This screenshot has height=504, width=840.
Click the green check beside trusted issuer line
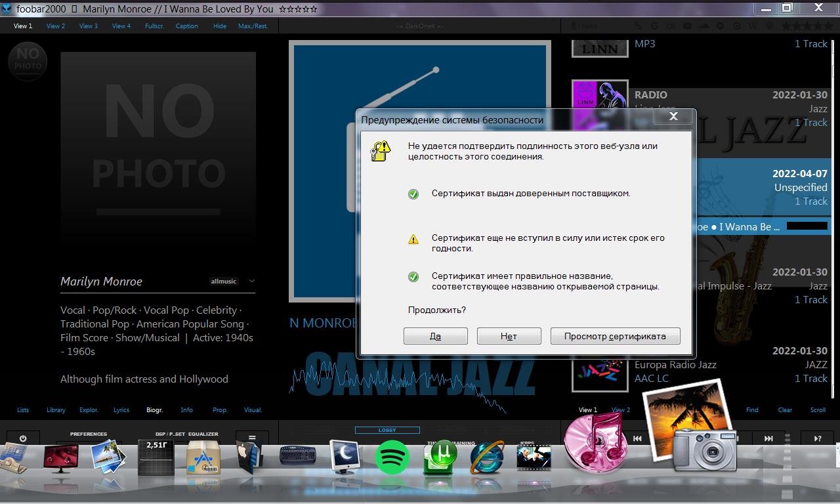pyautogui.click(x=413, y=194)
